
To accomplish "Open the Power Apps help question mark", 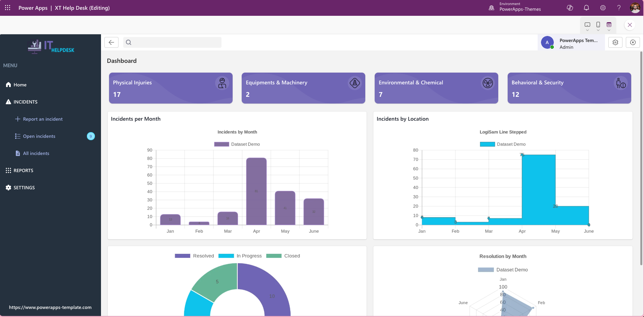I will coord(619,8).
